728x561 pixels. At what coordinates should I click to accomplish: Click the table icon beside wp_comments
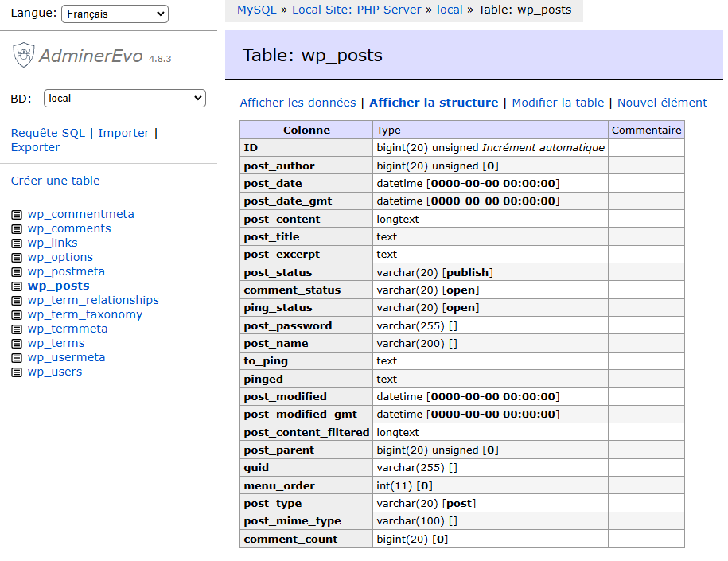(x=17, y=229)
